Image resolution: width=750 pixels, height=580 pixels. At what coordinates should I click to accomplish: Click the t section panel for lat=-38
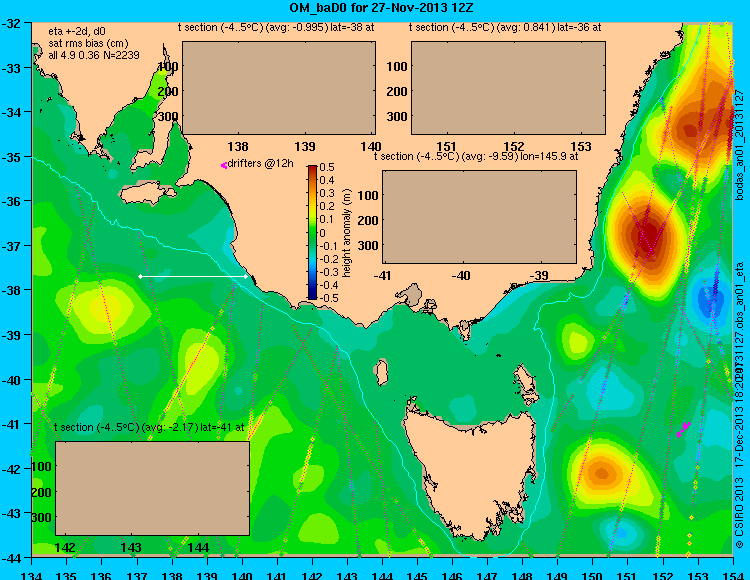pyautogui.click(x=279, y=88)
